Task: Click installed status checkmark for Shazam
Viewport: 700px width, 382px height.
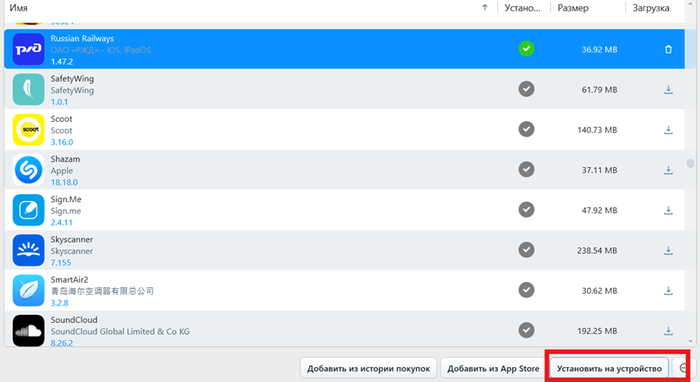Action: coord(526,169)
